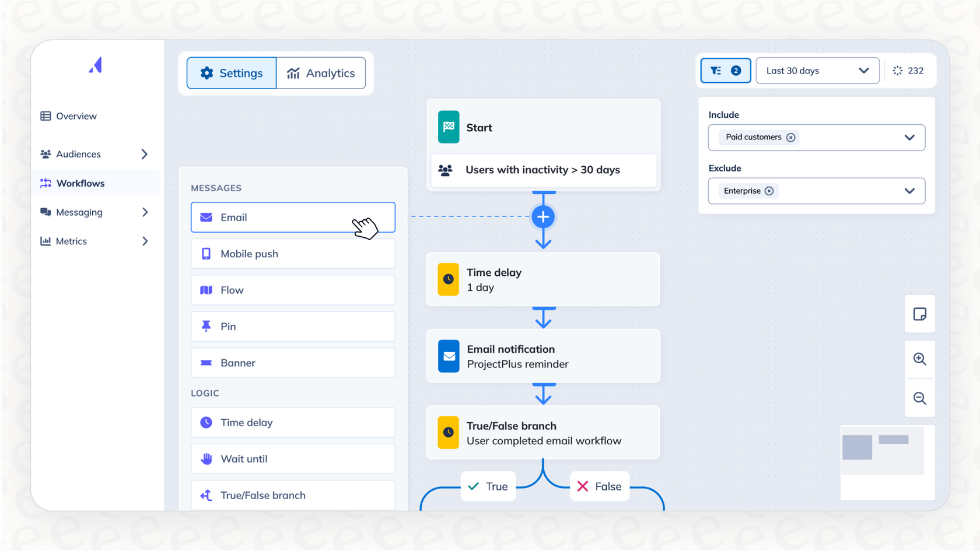Click the Pin message icon
980x551 pixels.
(205, 326)
